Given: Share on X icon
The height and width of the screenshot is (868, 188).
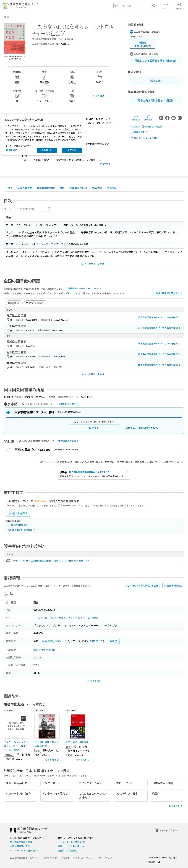Looking at the screenshot, I should point(161,118).
